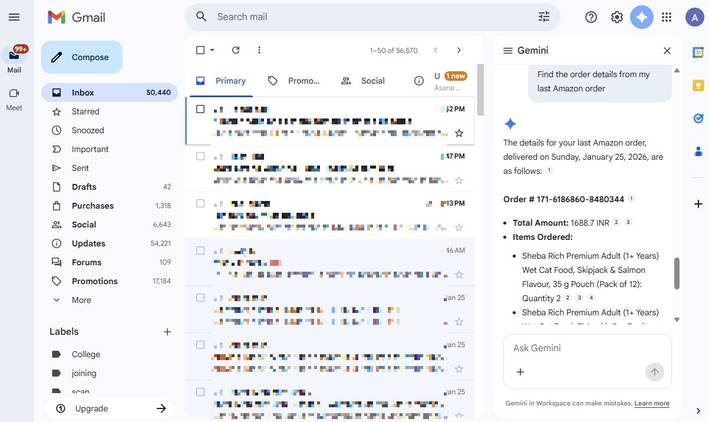Click the Gemini panel scrollbar thumb

coord(676,273)
